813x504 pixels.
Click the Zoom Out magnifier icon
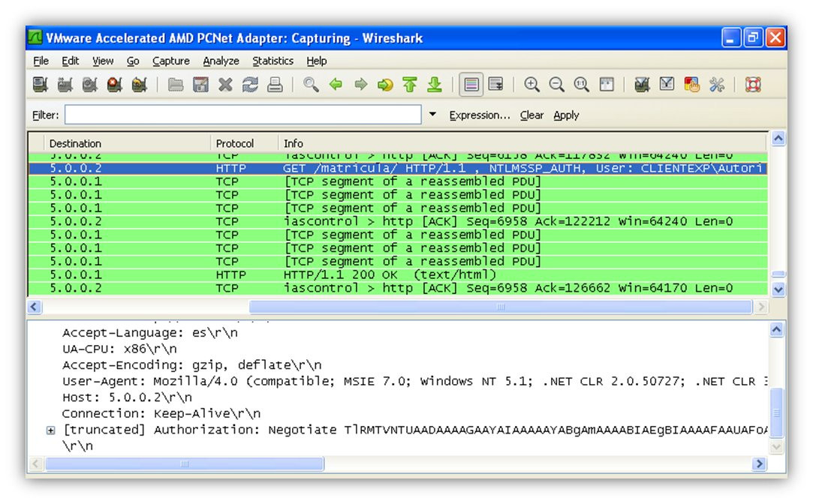tap(556, 85)
